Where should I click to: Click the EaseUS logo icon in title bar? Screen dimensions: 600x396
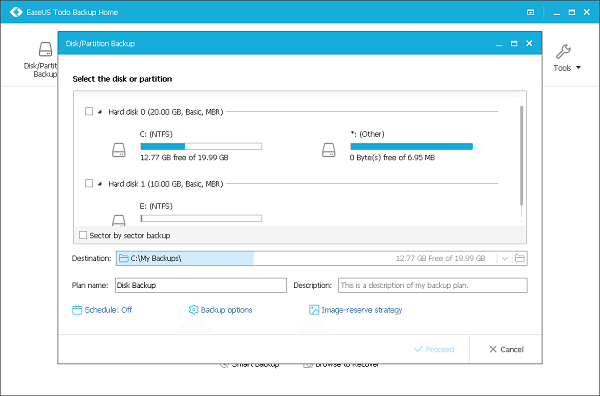(x=16, y=12)
